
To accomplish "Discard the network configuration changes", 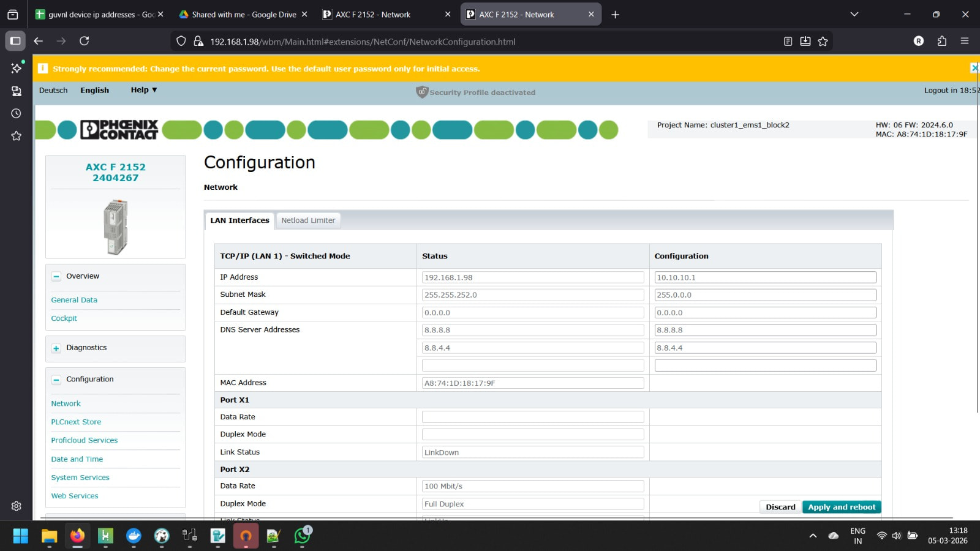I will (x=780, y=507).
